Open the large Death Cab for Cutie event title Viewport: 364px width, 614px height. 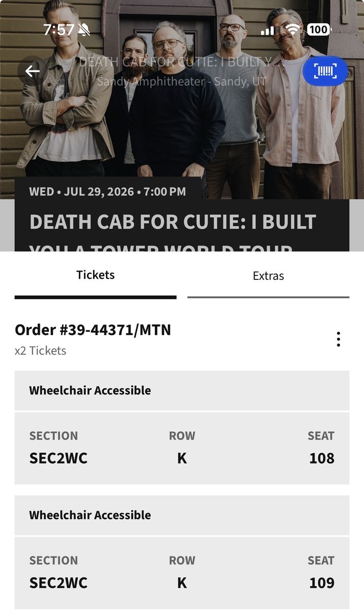(173, 223)
